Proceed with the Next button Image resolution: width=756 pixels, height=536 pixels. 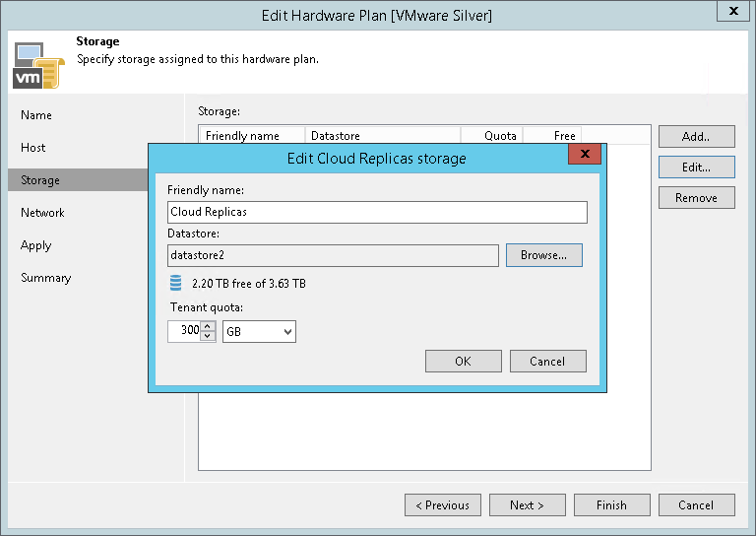pyautogui.click(x=528, y=505)
